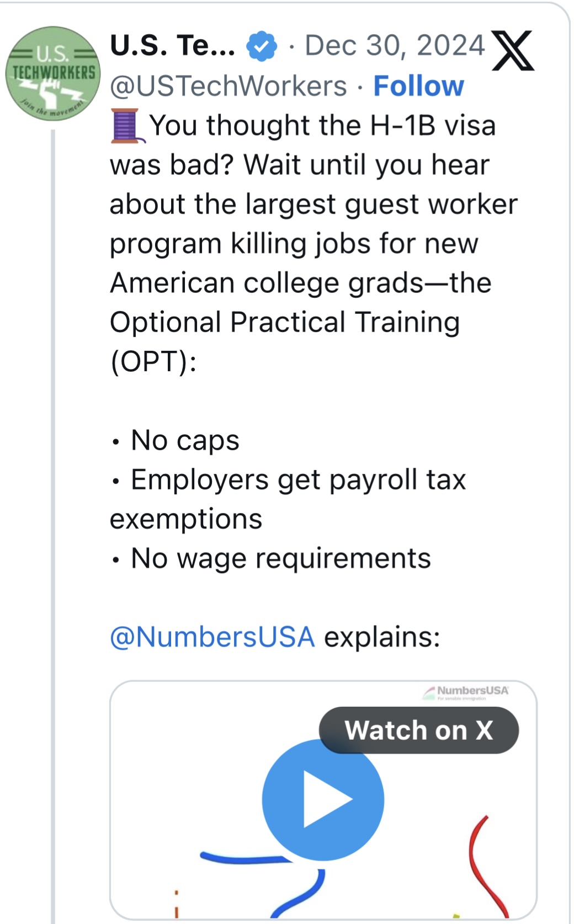Click the 'No caps' bullet text

pos(185,440)
